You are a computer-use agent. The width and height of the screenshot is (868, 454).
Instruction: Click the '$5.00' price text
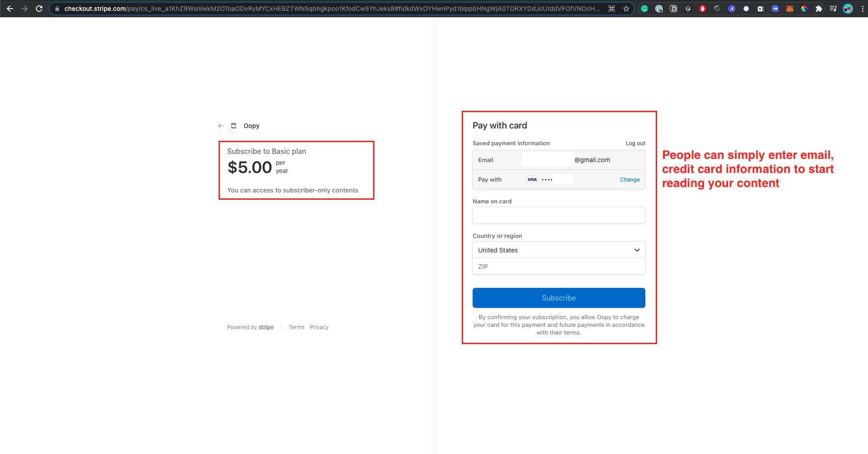249,168
